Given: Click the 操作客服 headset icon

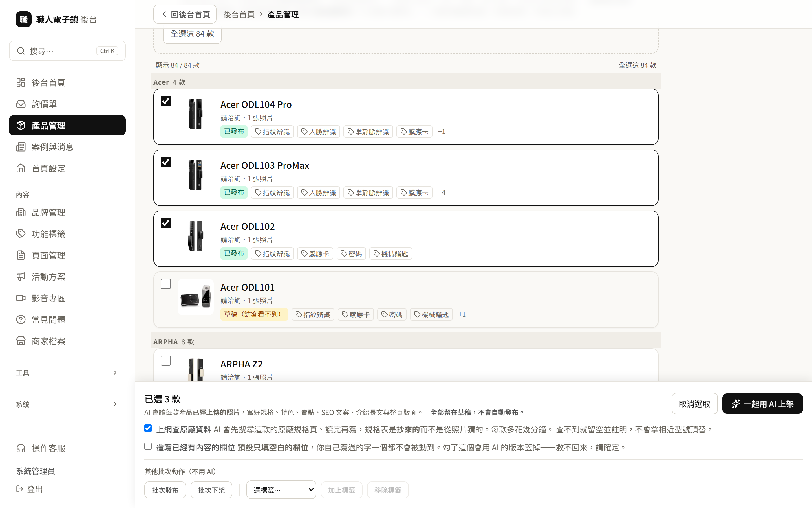Looking at the screenshot, I should pos(21,448).
